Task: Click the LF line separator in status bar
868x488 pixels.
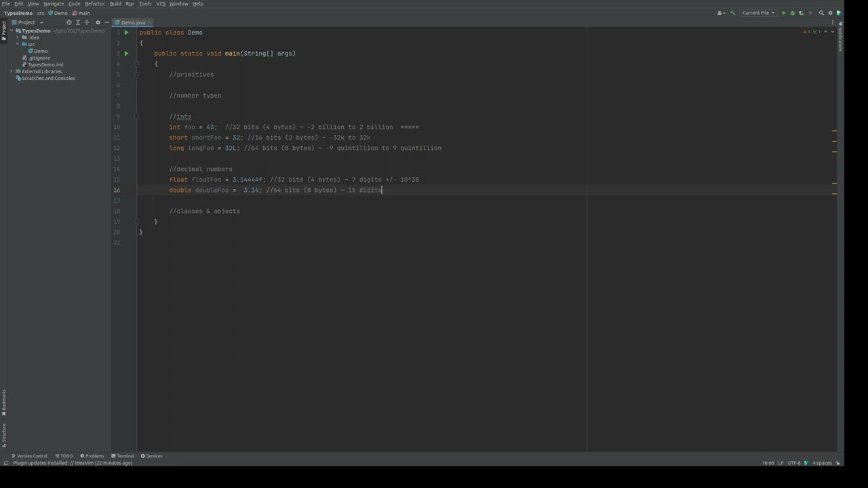Action: 781,463
